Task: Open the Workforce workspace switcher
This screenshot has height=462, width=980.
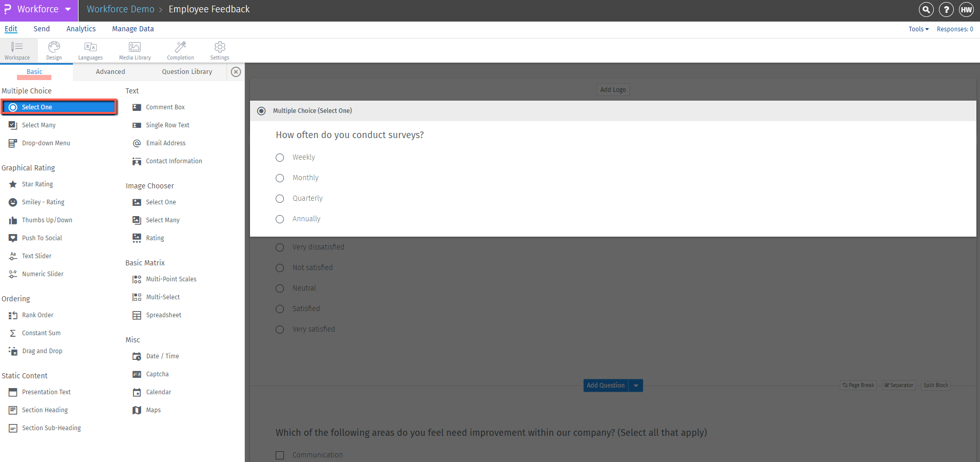Action: tap(39, 9)
